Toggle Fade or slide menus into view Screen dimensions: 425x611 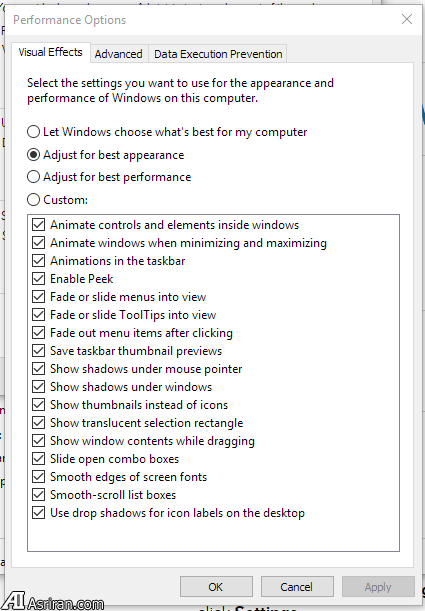tap(39, 297)
